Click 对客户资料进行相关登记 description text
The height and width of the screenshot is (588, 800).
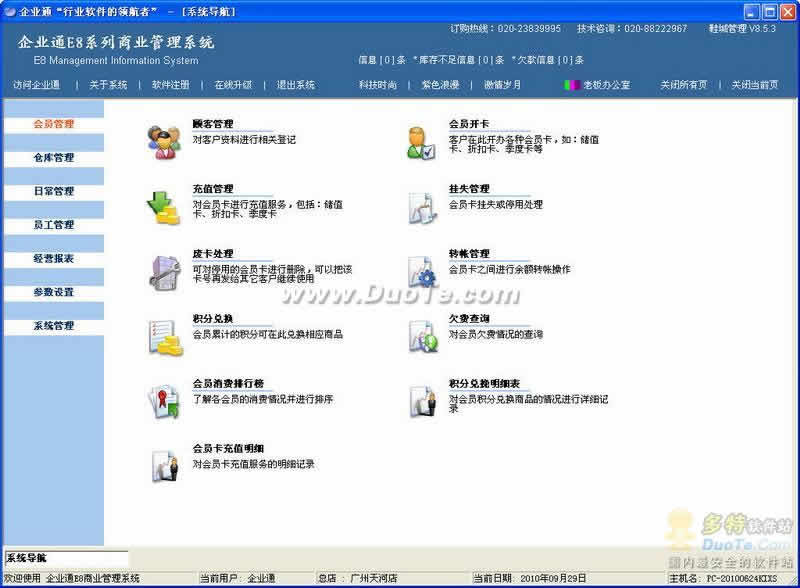point(244,140)
